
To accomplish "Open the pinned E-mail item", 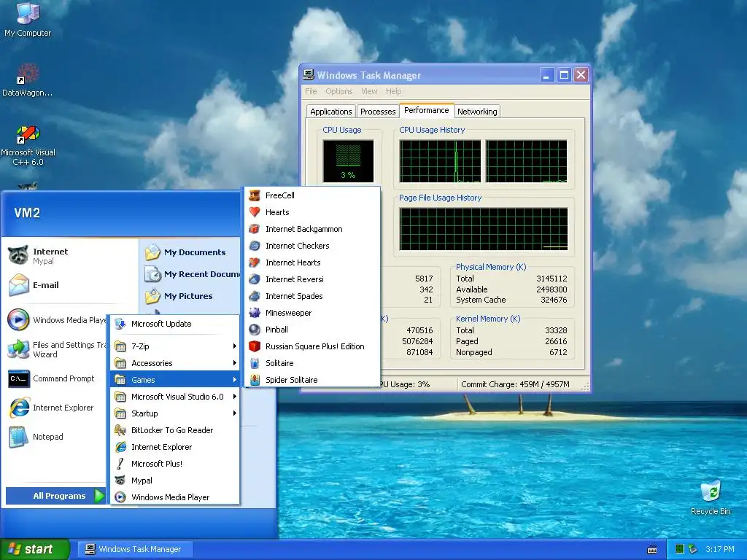I will click(x=71, y=285).
